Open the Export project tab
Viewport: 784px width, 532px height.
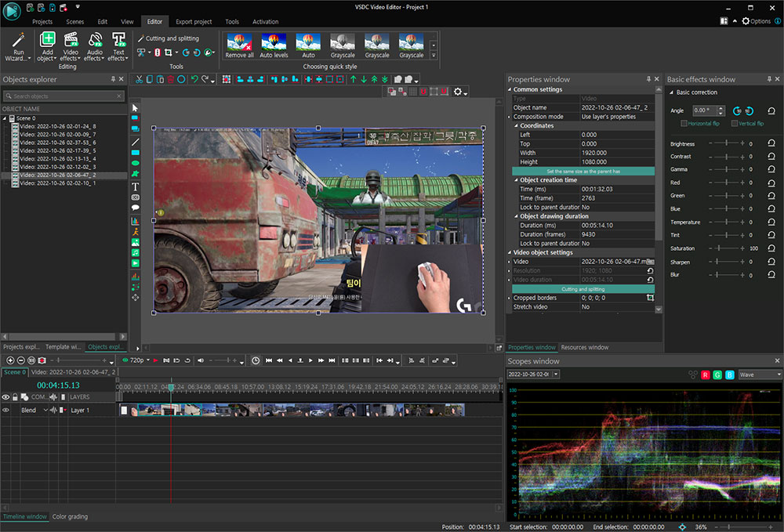pos(194,22)
